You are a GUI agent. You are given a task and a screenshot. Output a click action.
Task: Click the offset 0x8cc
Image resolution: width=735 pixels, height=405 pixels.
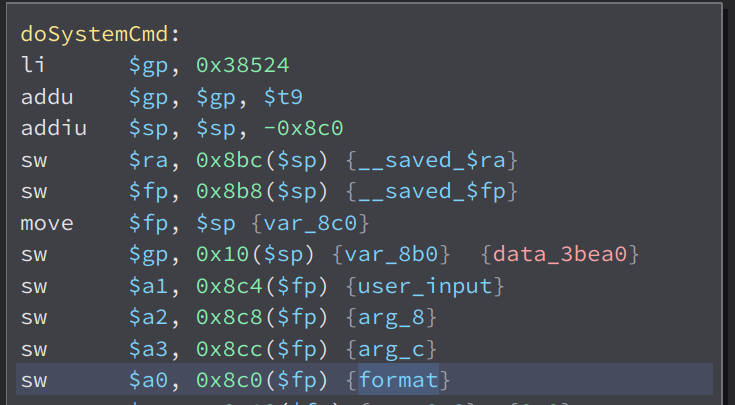click(229, 349)
